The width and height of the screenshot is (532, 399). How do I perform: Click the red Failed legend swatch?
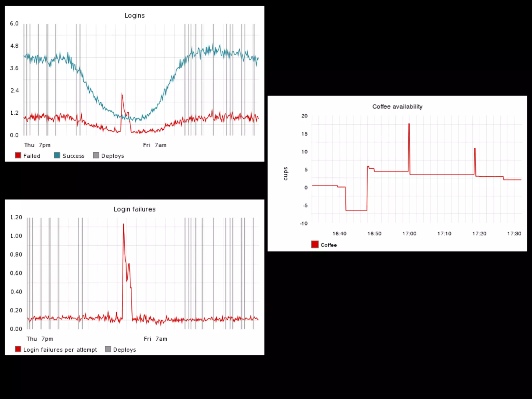click(x=18, y=155)
